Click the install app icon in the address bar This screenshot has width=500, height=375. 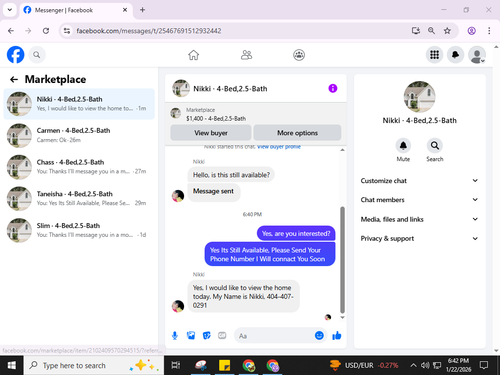click(x=415, y=31)
